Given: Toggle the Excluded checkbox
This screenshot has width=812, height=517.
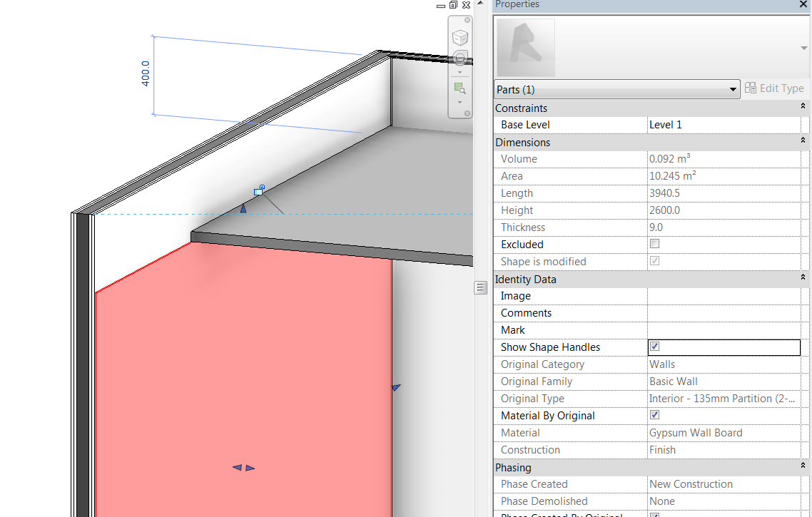Looking at the screenshot, I should point(654,244).
